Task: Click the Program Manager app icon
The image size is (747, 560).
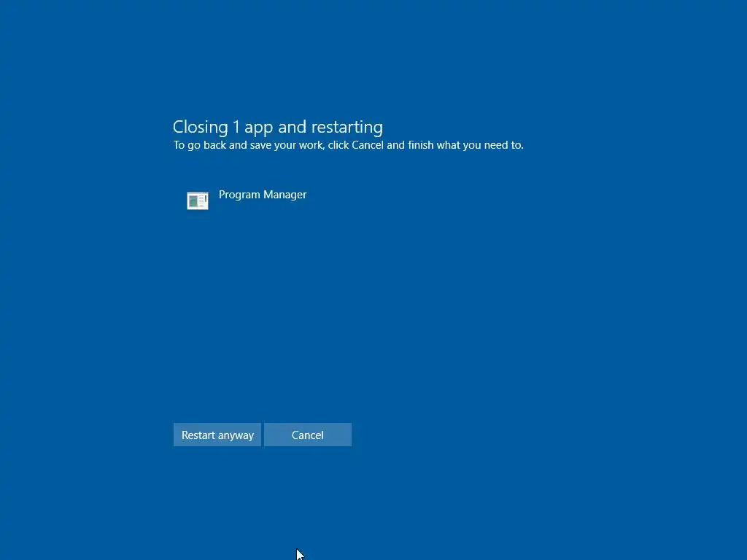Action: (x=197, y=201)
